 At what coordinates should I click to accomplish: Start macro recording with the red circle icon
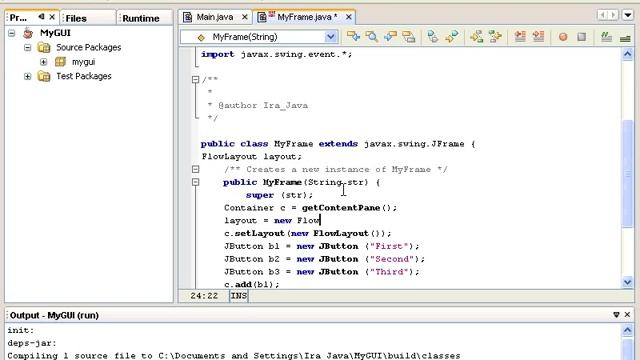coord(563,37)
